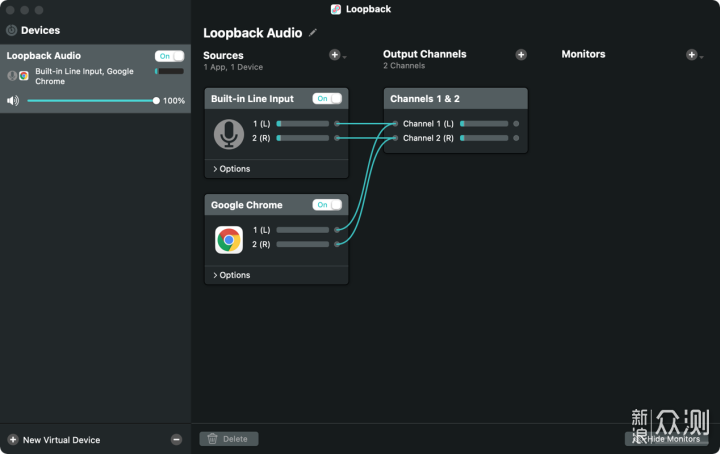The width and height of the screenshot is (720, 454).
Task: Click 'Built-in Line Input, Google Chrome' description
Action: (x=84, y=76)
